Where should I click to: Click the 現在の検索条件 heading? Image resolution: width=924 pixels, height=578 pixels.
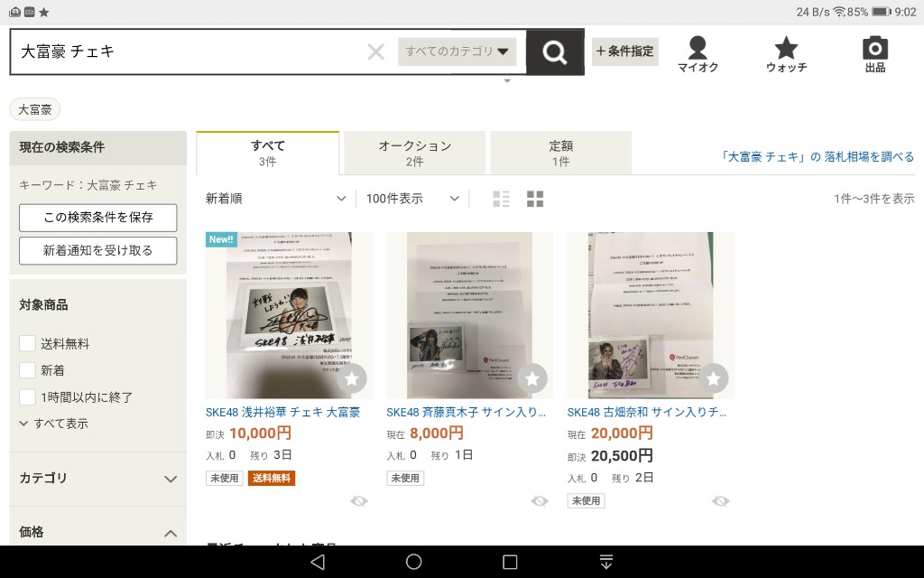coord(62,147)
